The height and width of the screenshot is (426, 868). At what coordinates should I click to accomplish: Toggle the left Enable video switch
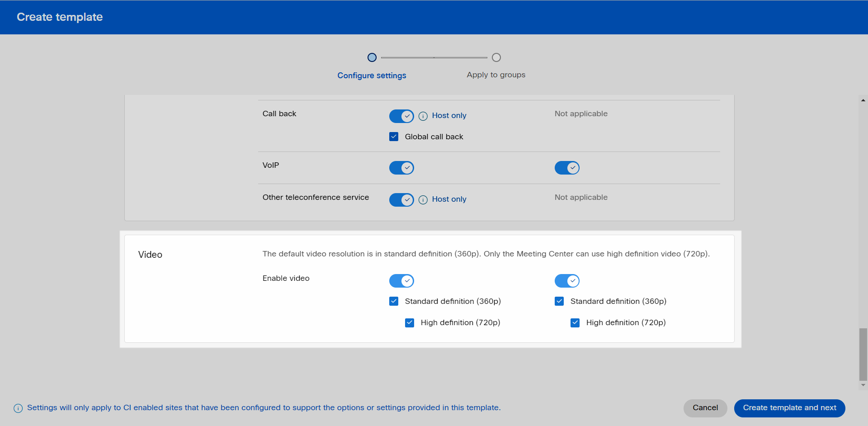pyautogui.click(x=401, y=281)
